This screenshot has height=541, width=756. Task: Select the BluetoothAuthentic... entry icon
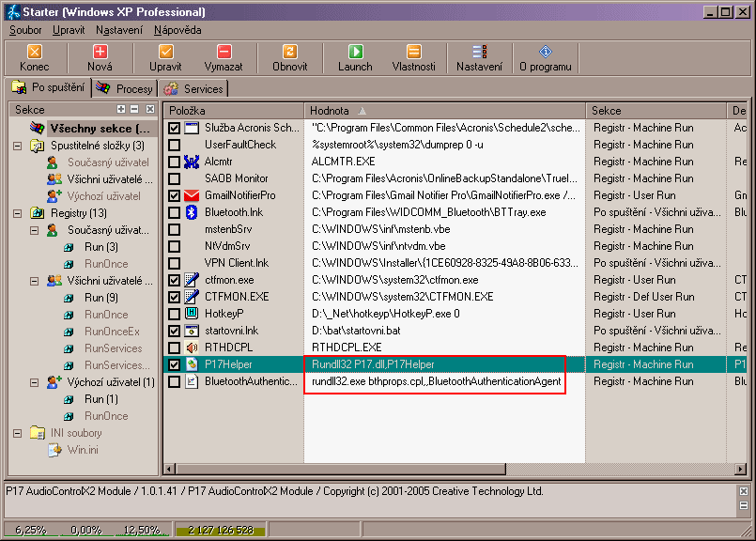pyautogui.click(x=192, y=381)
